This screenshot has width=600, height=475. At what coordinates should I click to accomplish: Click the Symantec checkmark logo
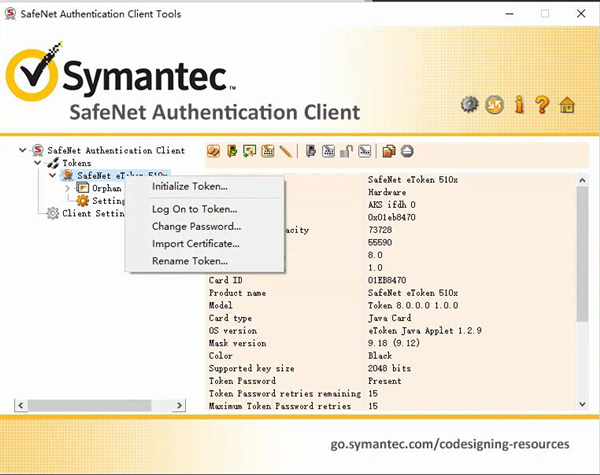(32, 73)
